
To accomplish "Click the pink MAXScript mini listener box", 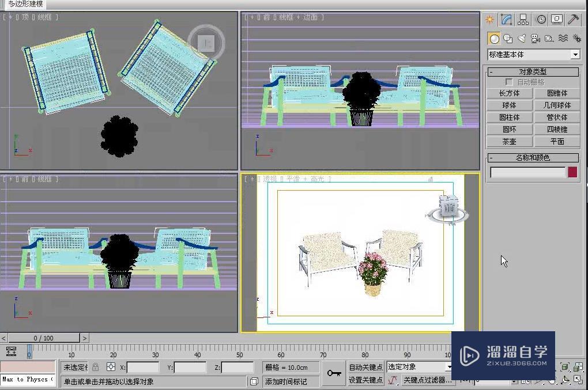I will (x=28, y=366).
